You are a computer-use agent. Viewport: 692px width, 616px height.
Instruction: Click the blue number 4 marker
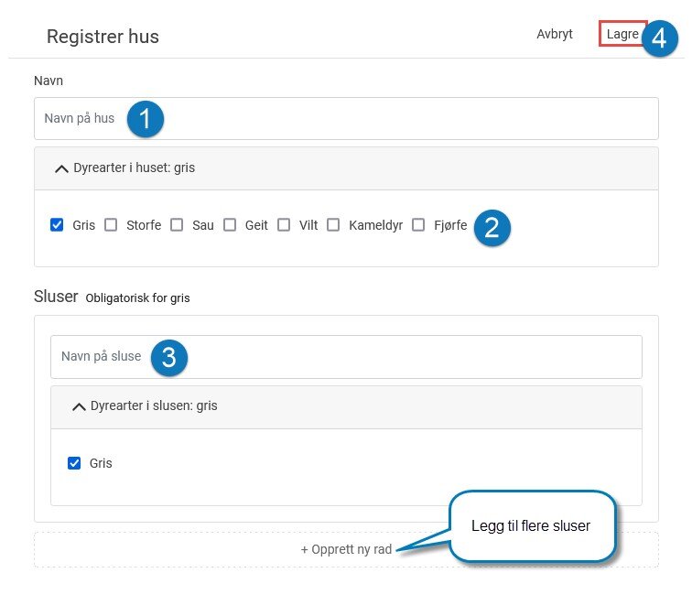pyautogui.click(x=660, y=38)
